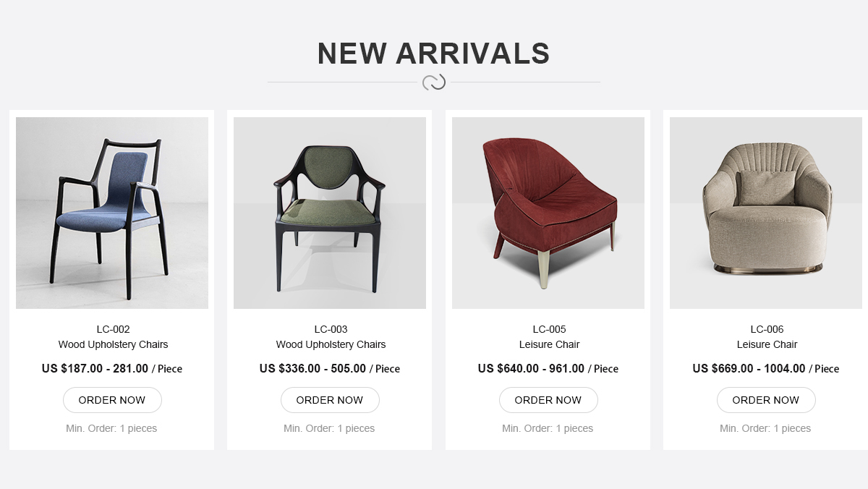This screenshot has height=489, width=868.
Task: Click the circular link icon under New Arrivals
Action: [x=434, y=82]
